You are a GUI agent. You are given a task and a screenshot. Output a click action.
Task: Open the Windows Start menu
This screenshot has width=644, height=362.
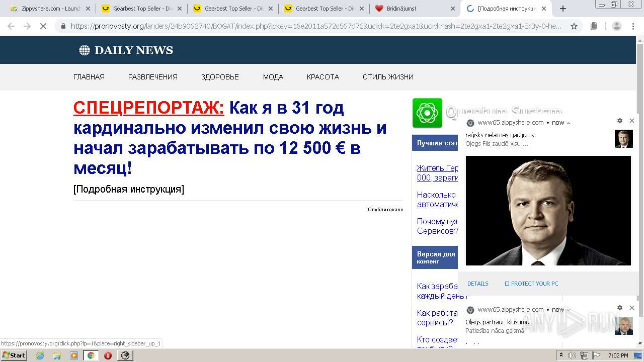click(14, 355)
